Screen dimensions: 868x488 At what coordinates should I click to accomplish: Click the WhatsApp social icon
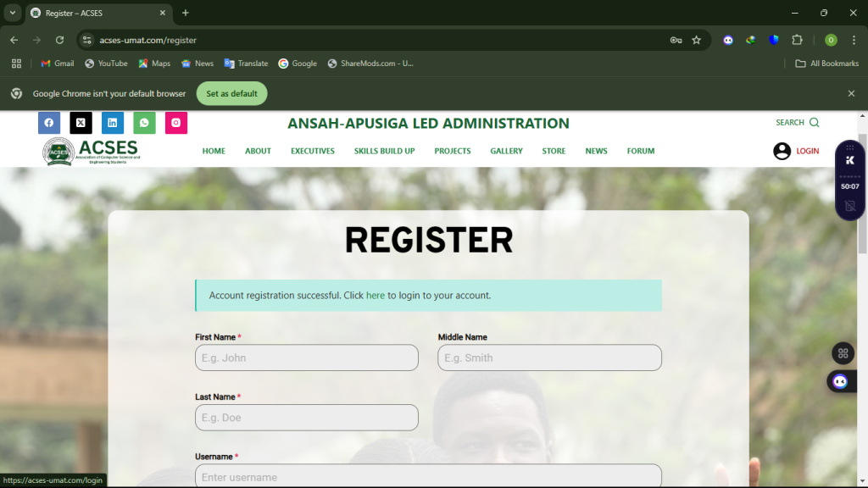(x=144, y=123)
